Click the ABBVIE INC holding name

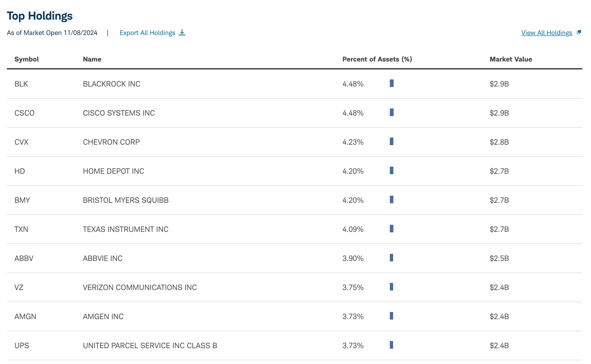(103, 259)
